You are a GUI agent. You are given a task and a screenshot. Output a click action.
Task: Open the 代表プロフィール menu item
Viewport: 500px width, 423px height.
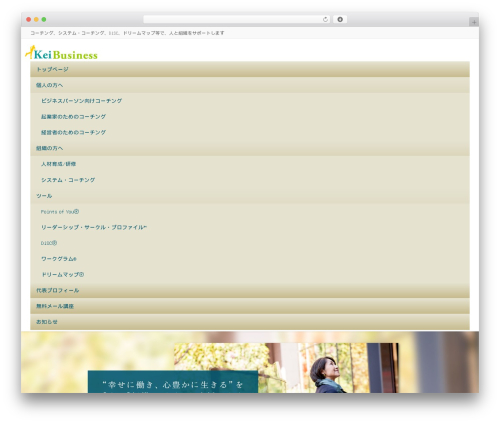[250, 290]
